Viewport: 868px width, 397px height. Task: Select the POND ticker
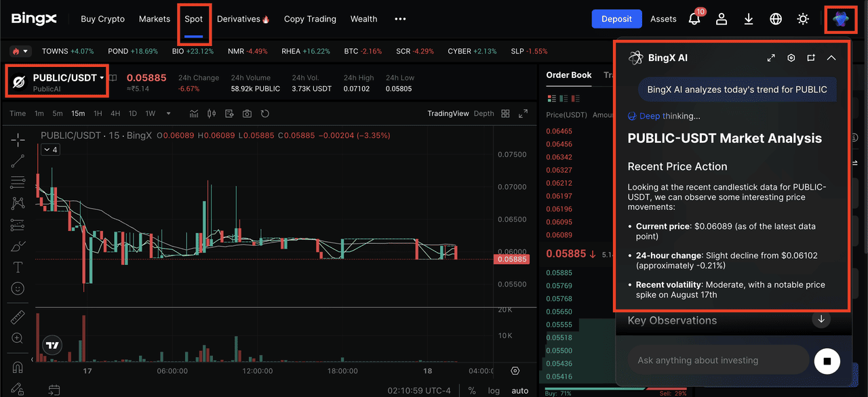(133, 51)
